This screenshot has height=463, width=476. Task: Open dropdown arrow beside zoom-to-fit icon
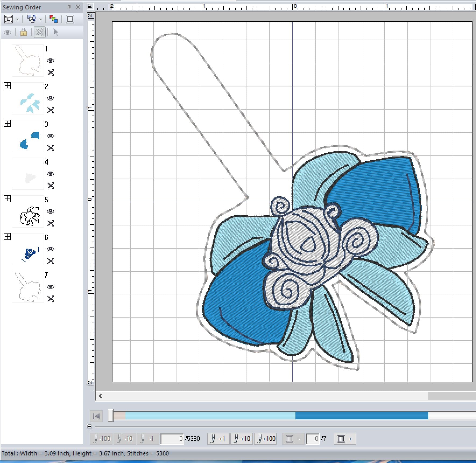(17, 19)
